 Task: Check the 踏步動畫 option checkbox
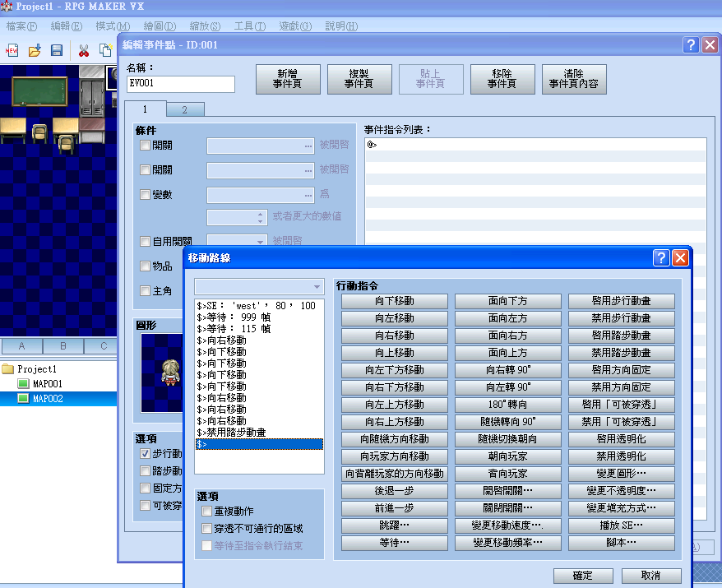[145, 470]
